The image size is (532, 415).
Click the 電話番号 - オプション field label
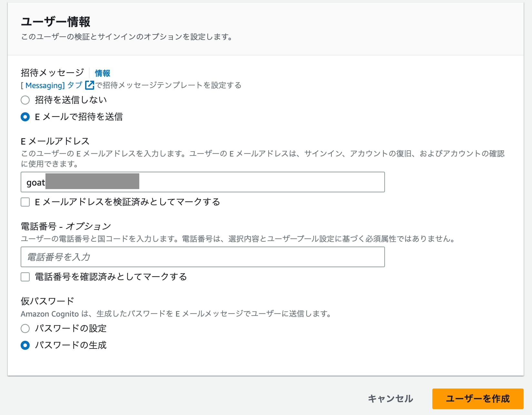click(66, 227)
